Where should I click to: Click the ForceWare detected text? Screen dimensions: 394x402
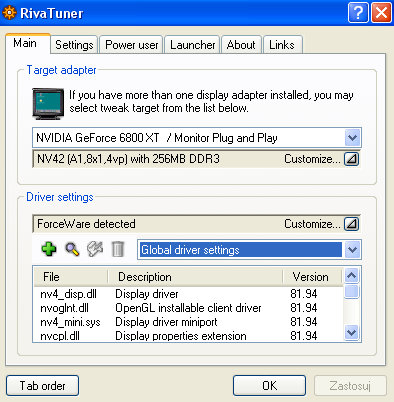pos(86,224)
